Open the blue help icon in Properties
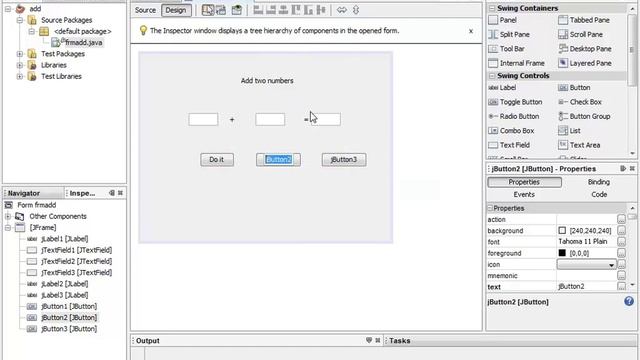This screenshot has width=640, height=360. (629, 301)
